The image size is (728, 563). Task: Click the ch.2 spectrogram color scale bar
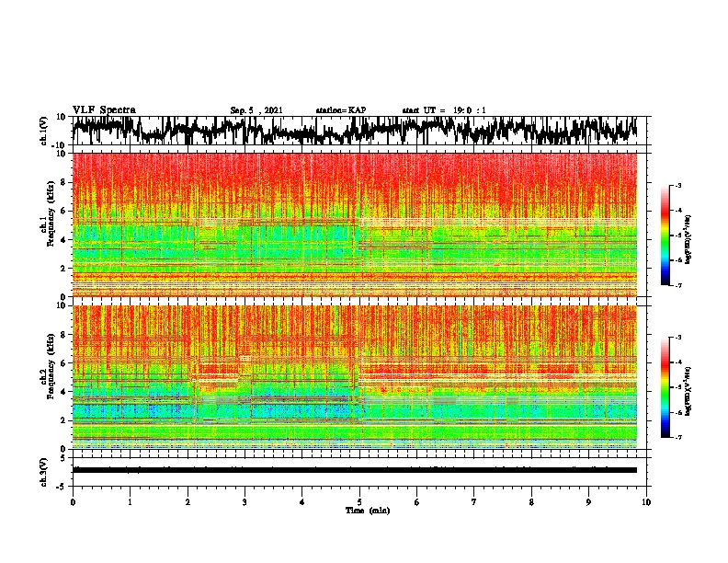[x=665, y=387]
